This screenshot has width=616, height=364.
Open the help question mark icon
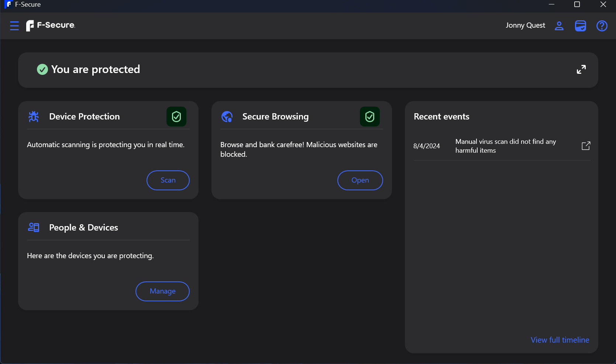(602, 26)
